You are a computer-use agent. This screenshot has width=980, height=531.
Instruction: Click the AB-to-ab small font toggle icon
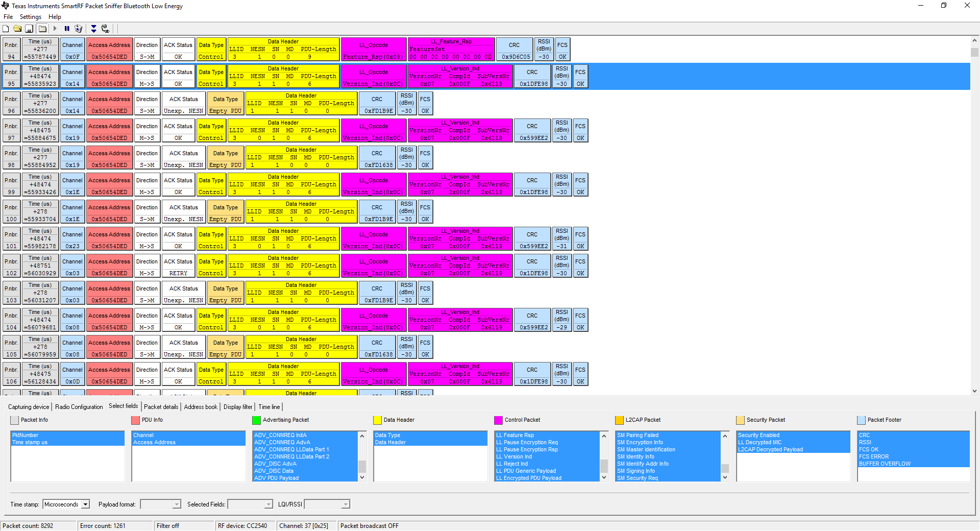pyautogui.click(x=105, y=29)
